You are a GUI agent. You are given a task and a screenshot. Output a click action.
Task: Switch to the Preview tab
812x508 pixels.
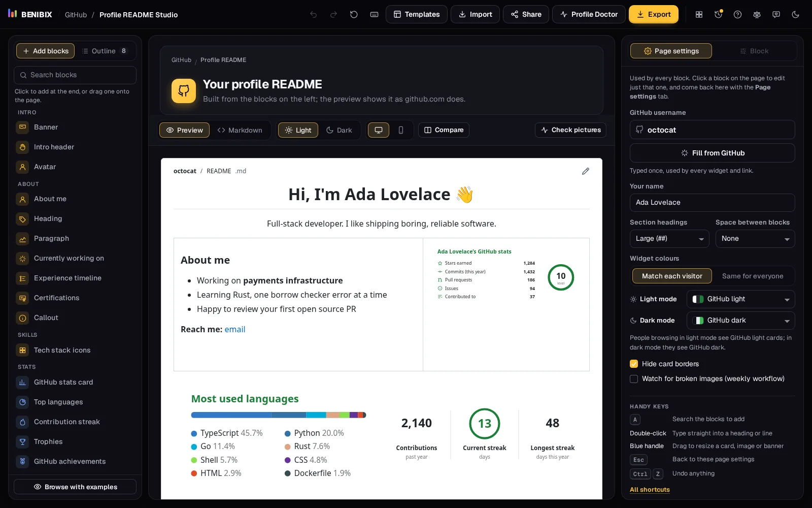[185, 130]
